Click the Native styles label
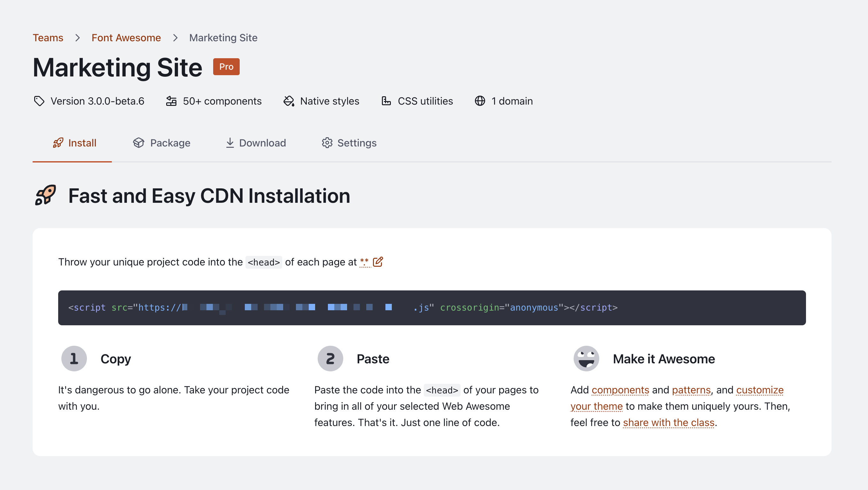 329,101
